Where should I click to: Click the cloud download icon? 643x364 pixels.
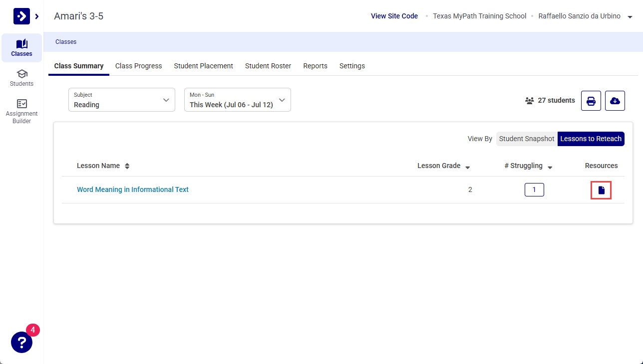pyautogui.click(x=615, y=101)
